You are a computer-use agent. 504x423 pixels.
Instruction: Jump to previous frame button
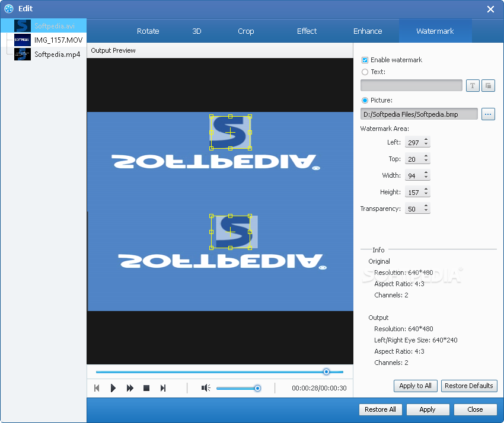97,388
